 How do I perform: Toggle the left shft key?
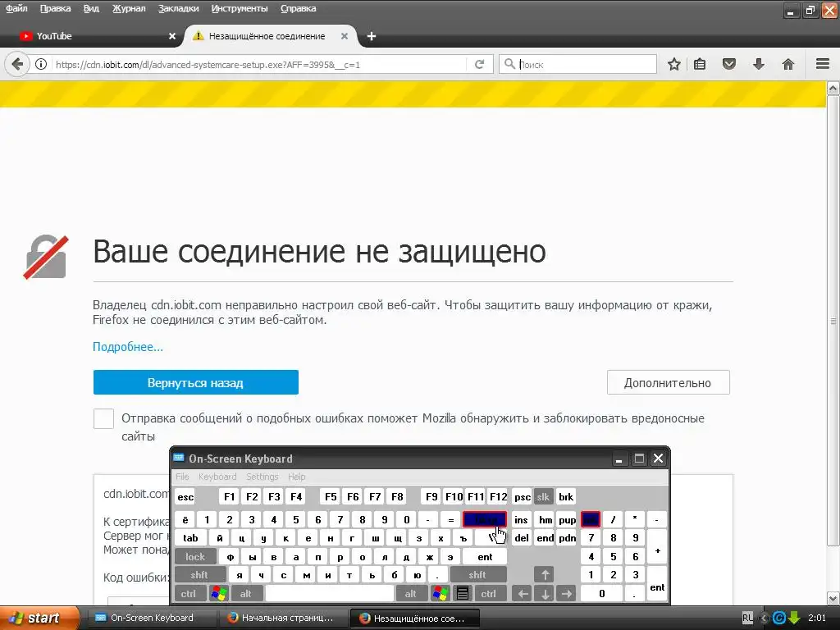tap(199, 575)
